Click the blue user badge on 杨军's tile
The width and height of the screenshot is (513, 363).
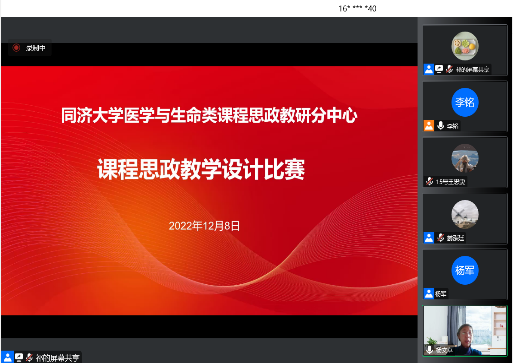[429, 294]
